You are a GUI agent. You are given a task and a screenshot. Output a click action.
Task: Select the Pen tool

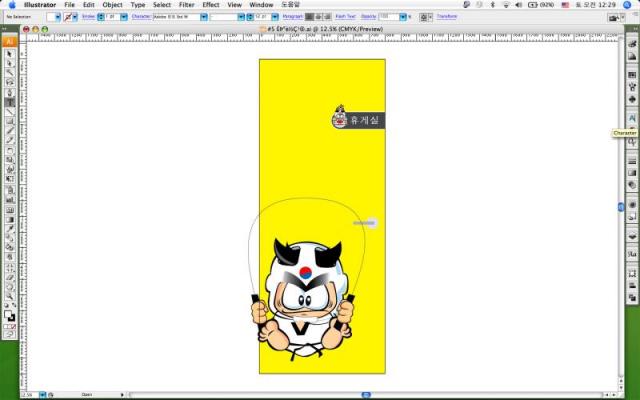(10, 92)
